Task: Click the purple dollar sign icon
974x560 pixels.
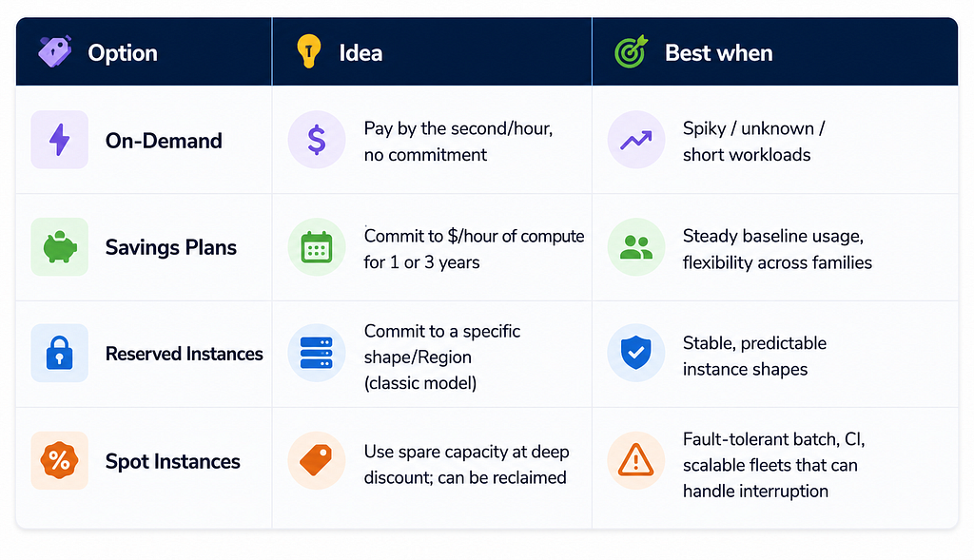Action: click(317, 140)
